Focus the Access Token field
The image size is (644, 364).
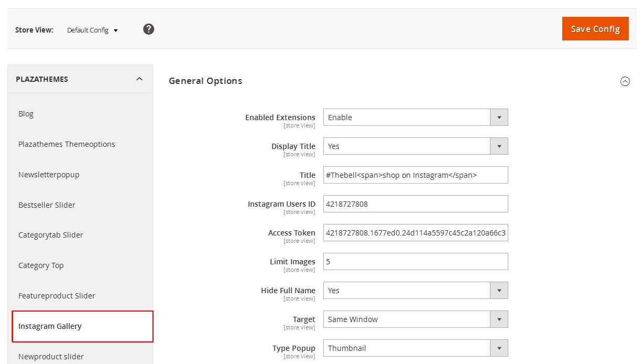click(x=415, y=233)
